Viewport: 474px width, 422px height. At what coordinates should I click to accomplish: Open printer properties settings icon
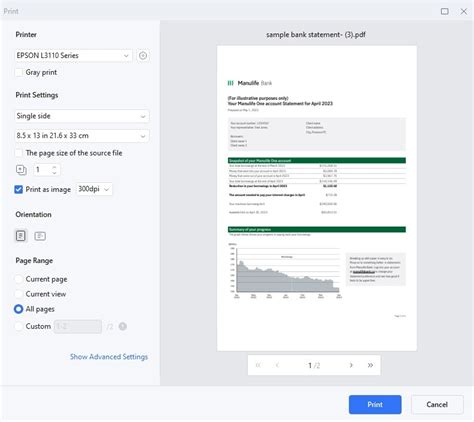143,56
